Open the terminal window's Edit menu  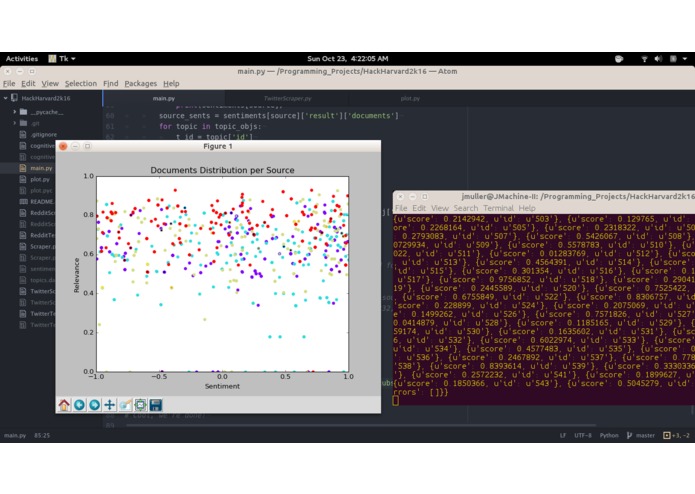(419, 208)
